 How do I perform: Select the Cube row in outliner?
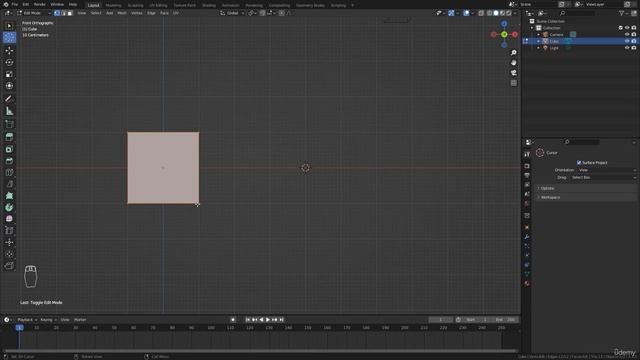click(580, 41)
